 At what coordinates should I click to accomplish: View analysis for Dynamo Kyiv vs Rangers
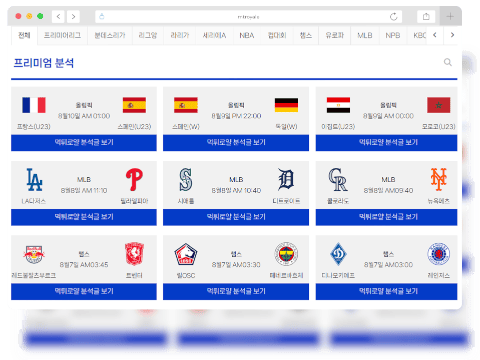click(x=387, y=292)
